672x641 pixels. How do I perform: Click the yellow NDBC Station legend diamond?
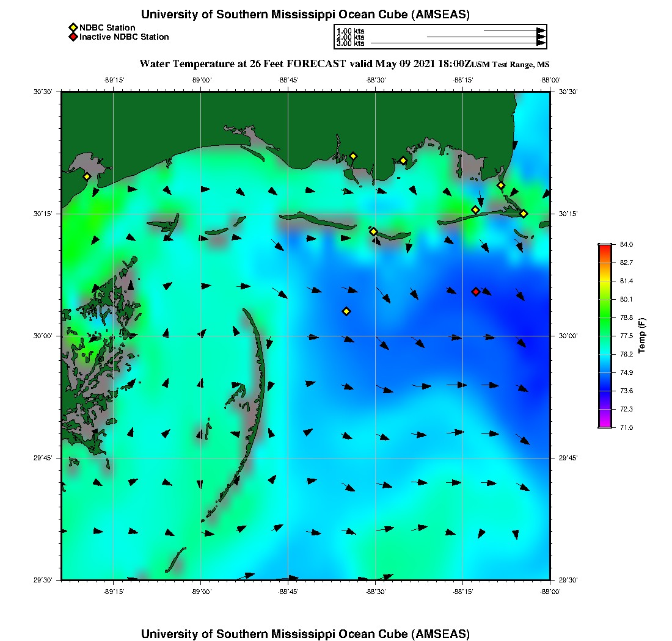73,28
